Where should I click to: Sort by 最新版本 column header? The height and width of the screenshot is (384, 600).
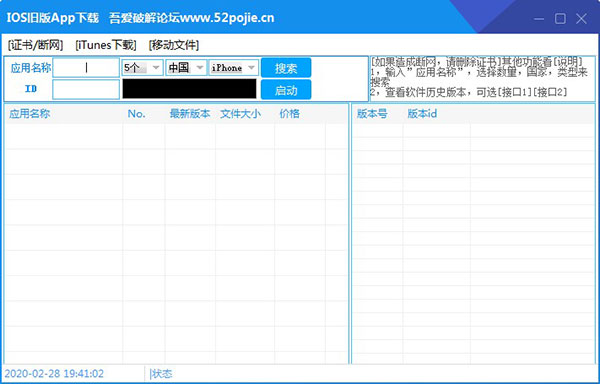point(190,114)
